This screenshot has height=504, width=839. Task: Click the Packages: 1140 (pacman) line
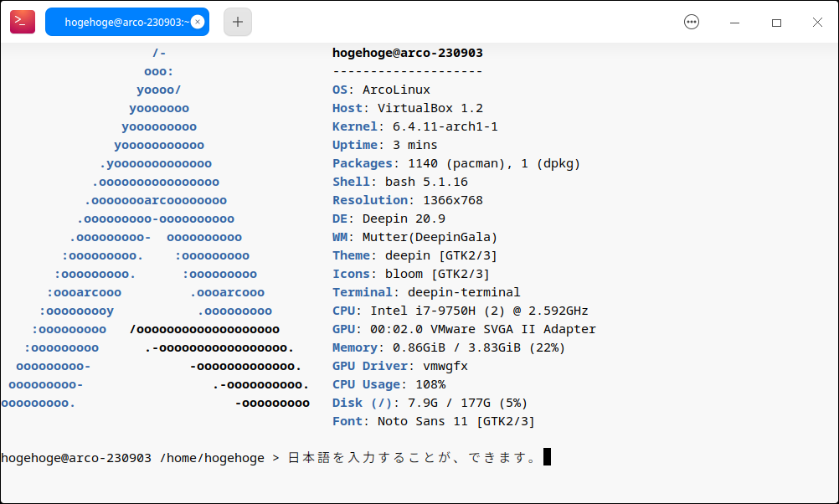pos(456,164)
